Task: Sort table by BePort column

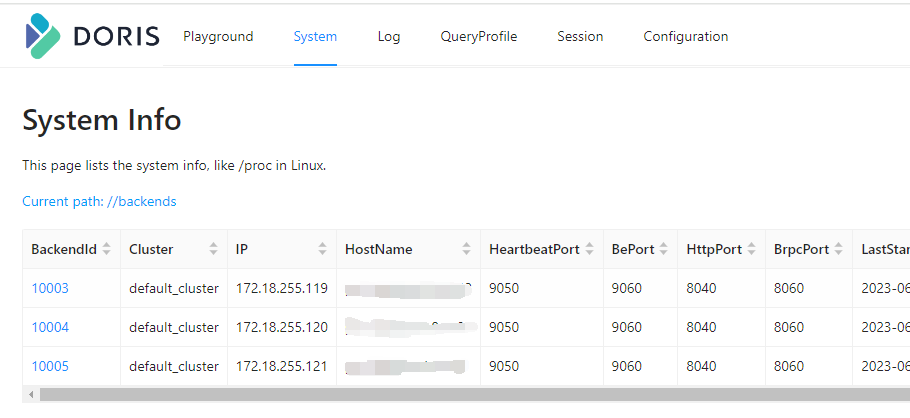Action: [x=664, y=249]
